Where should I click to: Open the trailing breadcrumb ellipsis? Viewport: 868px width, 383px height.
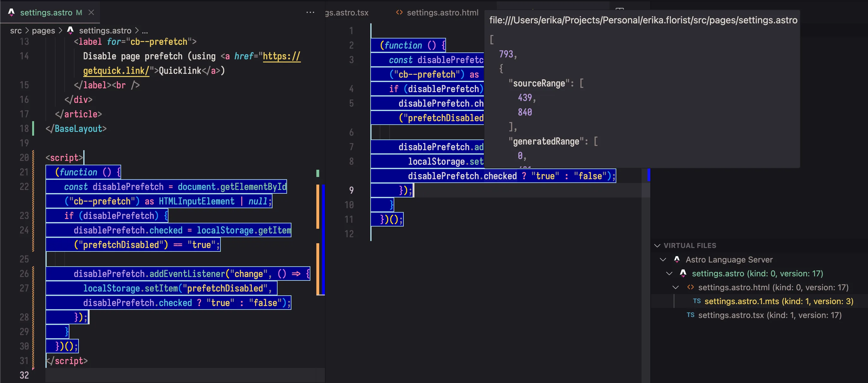pyautogui.click(x=144, y=31)
